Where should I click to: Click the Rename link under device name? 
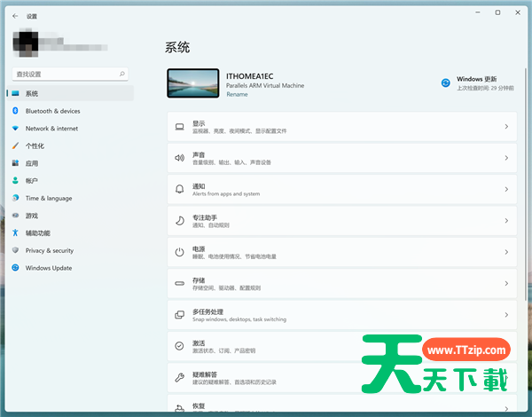point(237,94)
